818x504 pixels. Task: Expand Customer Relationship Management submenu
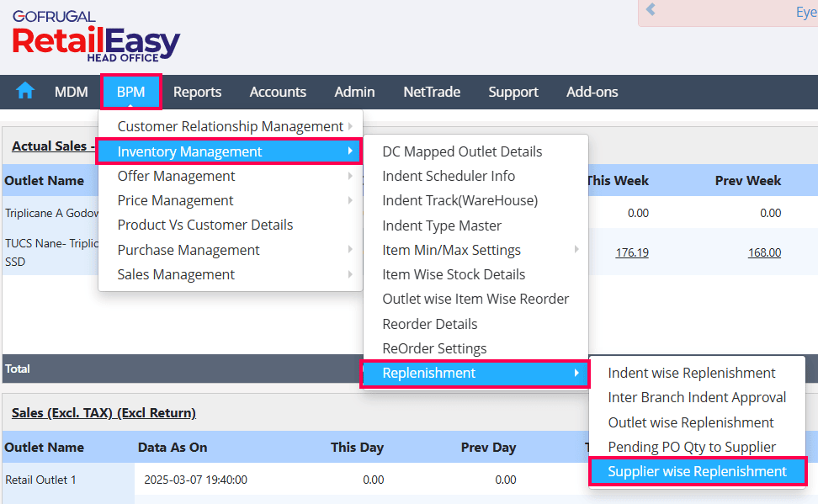(x=231, y=126)
